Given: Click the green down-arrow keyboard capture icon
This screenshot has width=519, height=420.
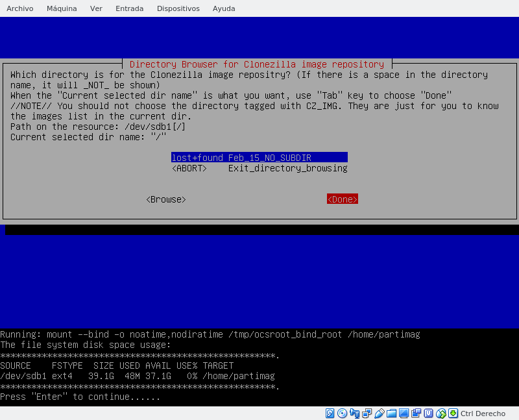Looking at the screenshot, I should [453, 413].
